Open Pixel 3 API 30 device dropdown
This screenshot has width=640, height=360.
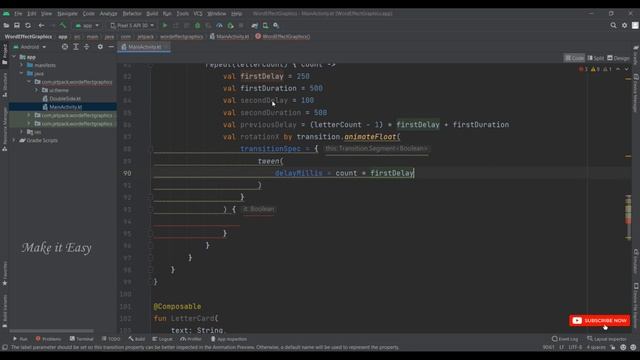coord(133,25)
